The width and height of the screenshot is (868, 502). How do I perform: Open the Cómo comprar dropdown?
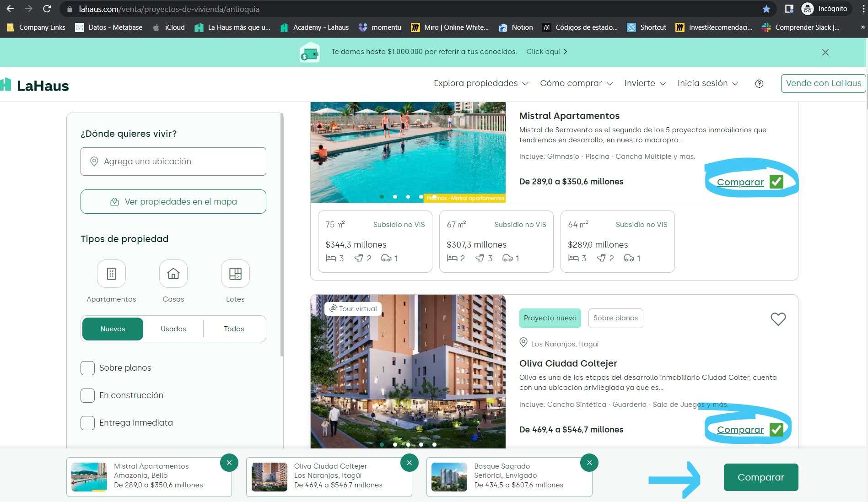(576, 83)
